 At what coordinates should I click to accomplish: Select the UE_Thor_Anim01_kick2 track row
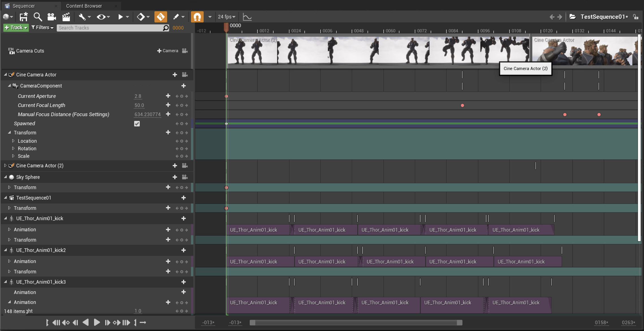click(97, 250)
